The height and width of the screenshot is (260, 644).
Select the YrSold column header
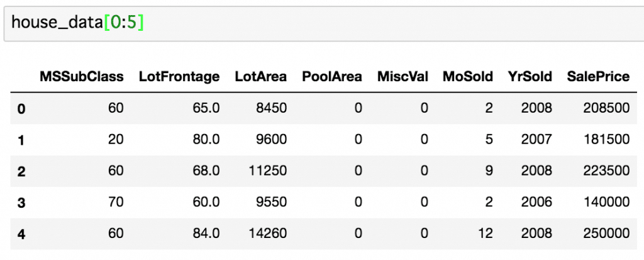pyautogui.click(x=530, y=77)
